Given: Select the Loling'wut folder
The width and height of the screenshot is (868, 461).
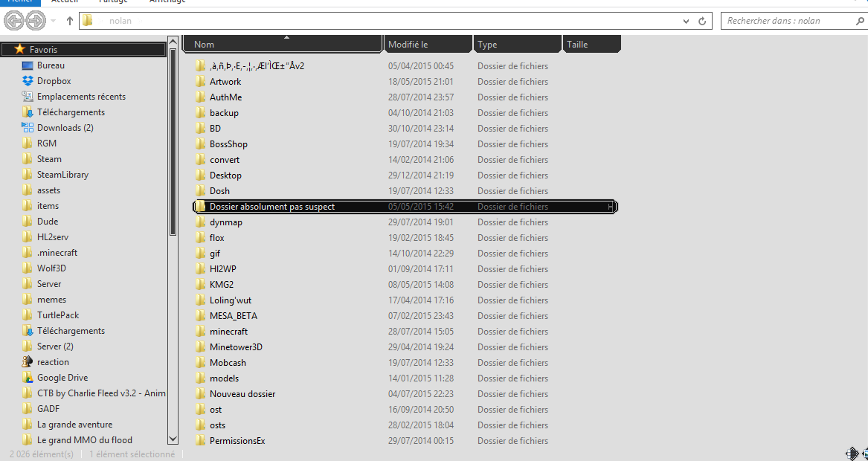Looking at the screenshot, I should [x=230, y=300].
